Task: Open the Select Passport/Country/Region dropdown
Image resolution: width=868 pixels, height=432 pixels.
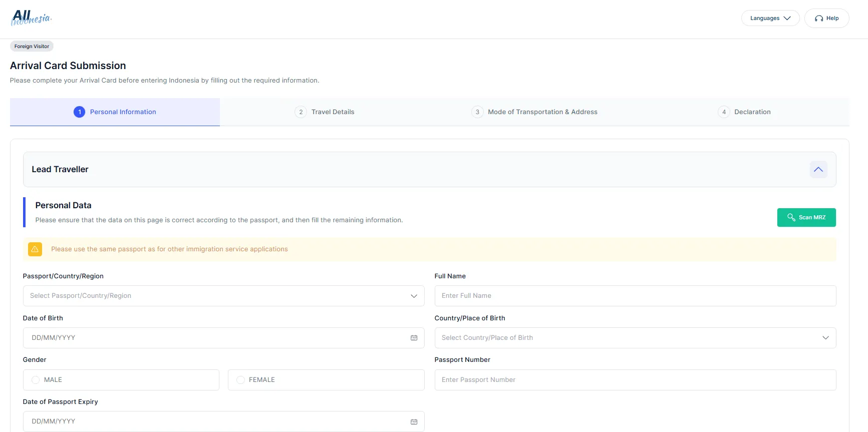Action: point(223,296)
